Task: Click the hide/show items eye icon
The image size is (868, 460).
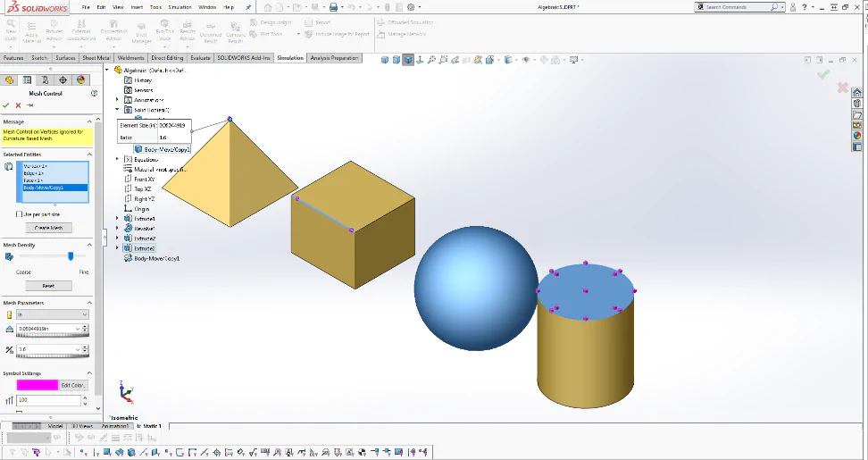Action: (526, 60)
